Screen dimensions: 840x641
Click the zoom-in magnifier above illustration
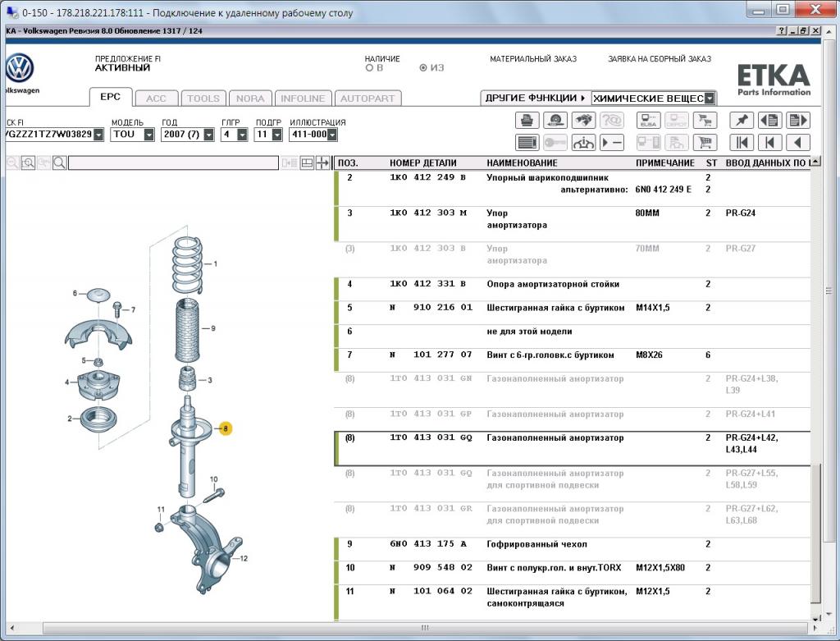pos(28,163)
